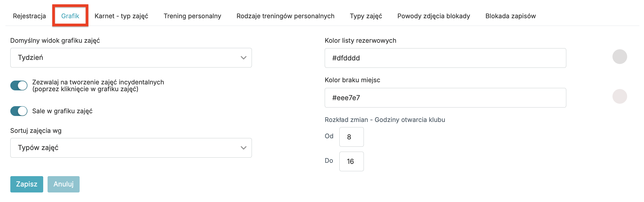Open the Typy zajęć tab
Viewport: 644px width, 202px height.
click(x=366, y=16)
